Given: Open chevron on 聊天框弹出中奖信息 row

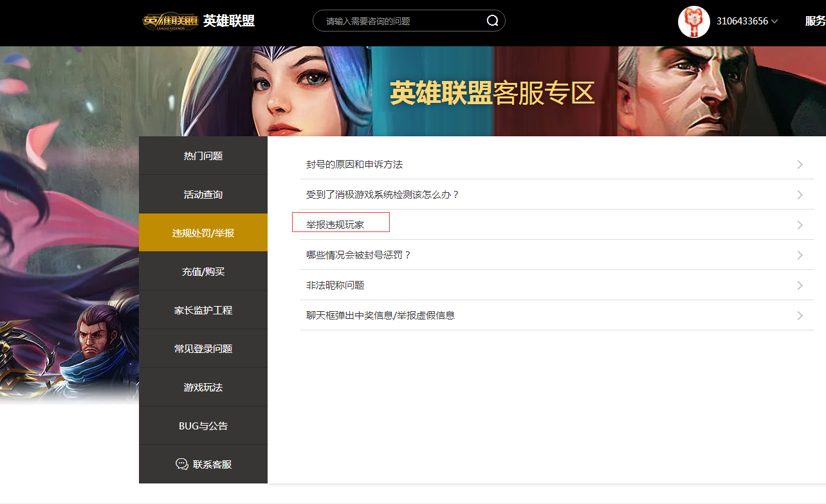Looking at the screenshot, I should click(800, 316).
